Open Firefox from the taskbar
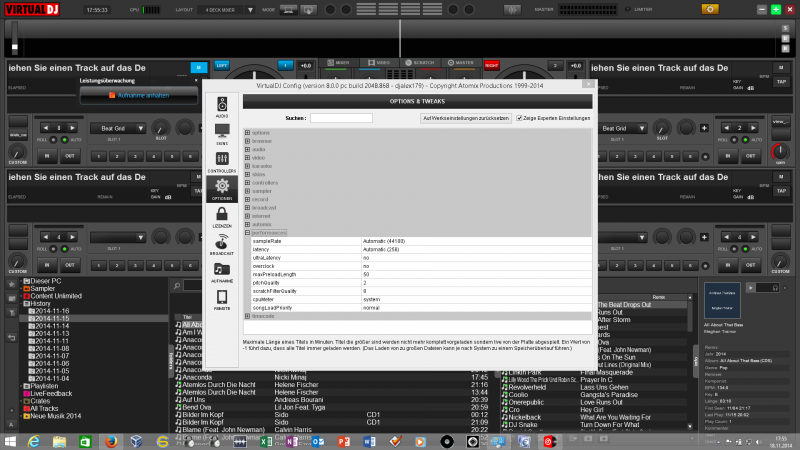The image size is (800, 450). 111,441
